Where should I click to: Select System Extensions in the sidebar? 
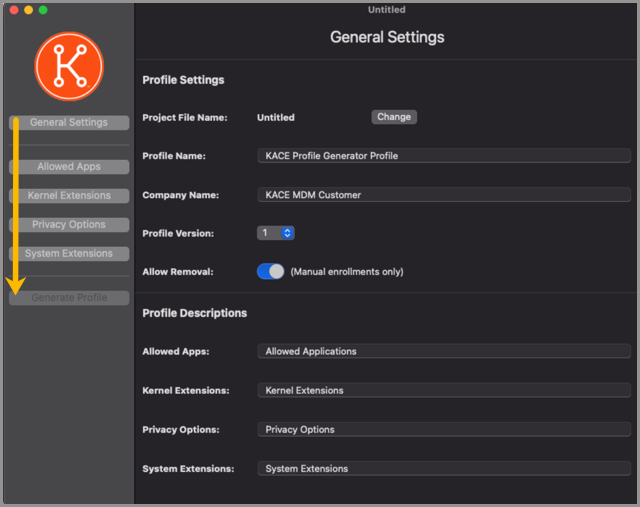[69, 254]
